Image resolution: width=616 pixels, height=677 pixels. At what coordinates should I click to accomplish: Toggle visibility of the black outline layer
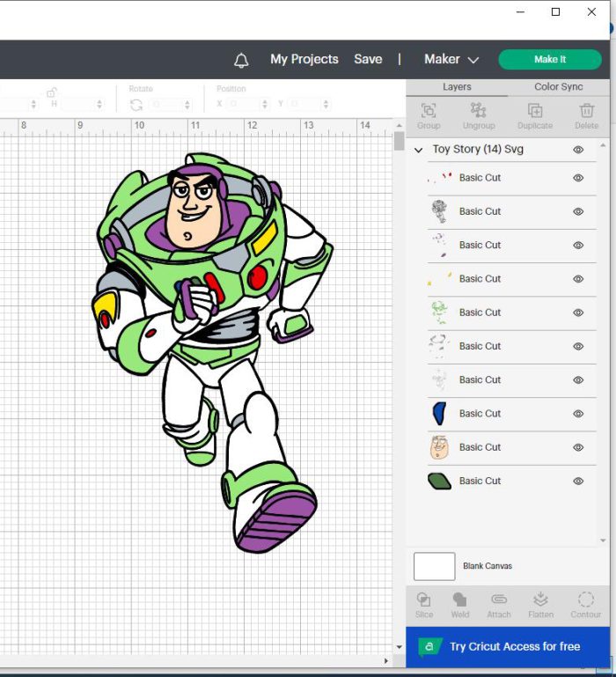coord(578,211)
